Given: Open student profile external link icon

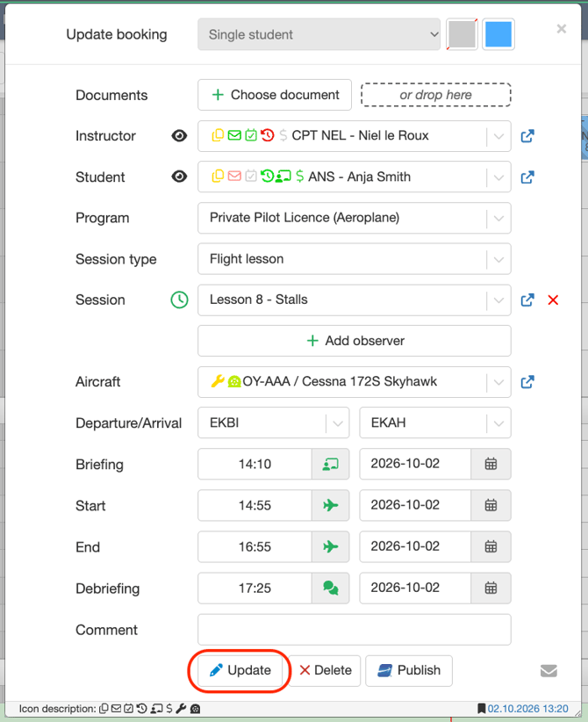Looking at the screenshot, I should tap(527, 177).
